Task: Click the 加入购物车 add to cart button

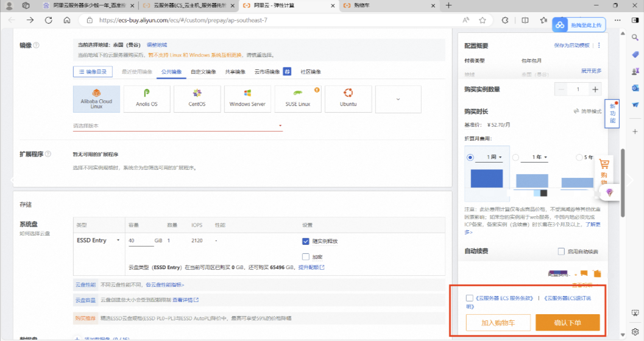Action: coord(498,323)
